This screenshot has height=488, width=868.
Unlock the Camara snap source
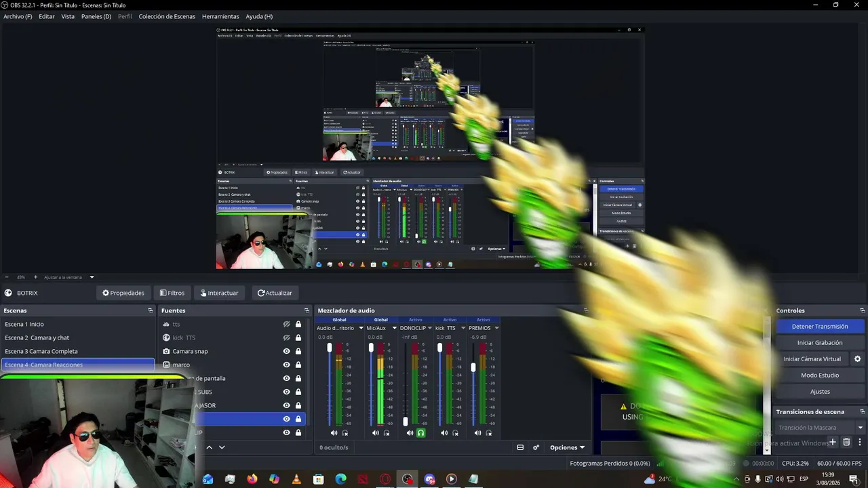(298, 351)
